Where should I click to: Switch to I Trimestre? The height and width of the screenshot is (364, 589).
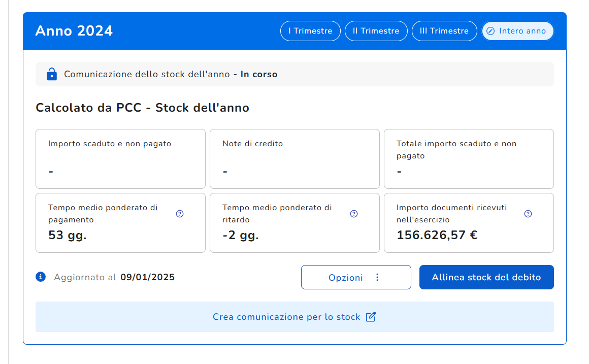point(310,31)
